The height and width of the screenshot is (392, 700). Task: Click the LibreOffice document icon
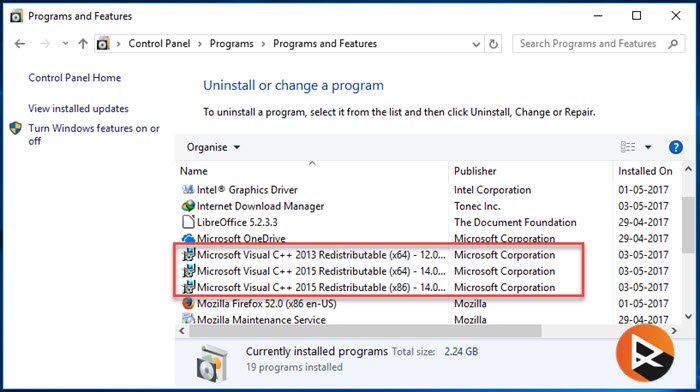tap(188, 222)
